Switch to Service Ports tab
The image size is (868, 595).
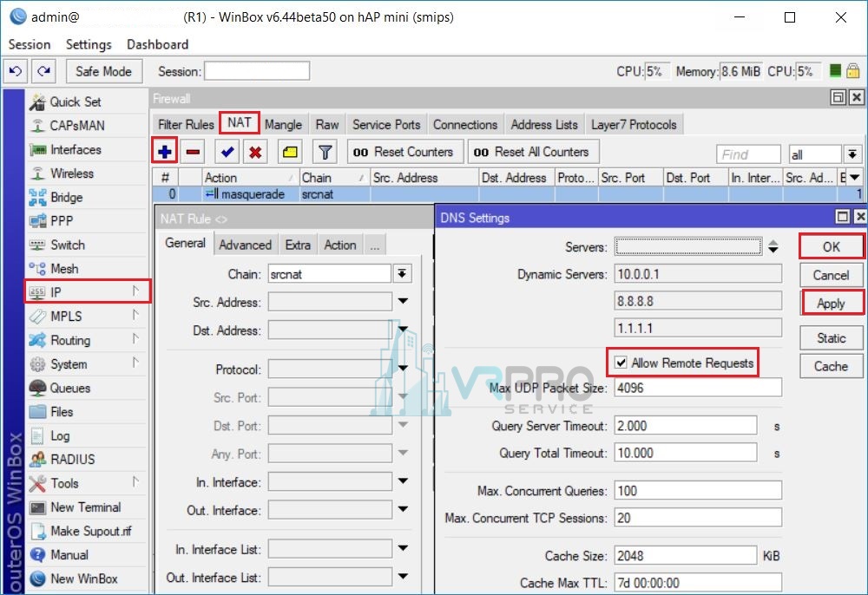pos(386,124)
